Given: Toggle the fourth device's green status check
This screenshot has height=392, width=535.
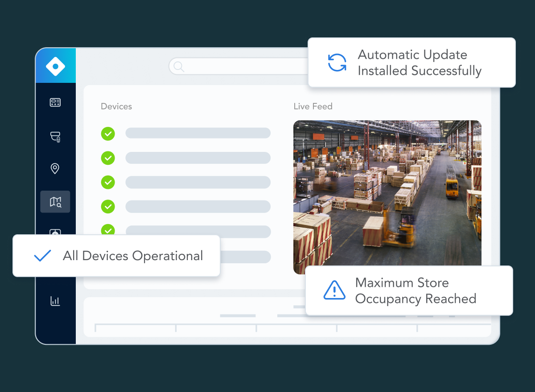Looking at the screenshot, I should [108, 206].
